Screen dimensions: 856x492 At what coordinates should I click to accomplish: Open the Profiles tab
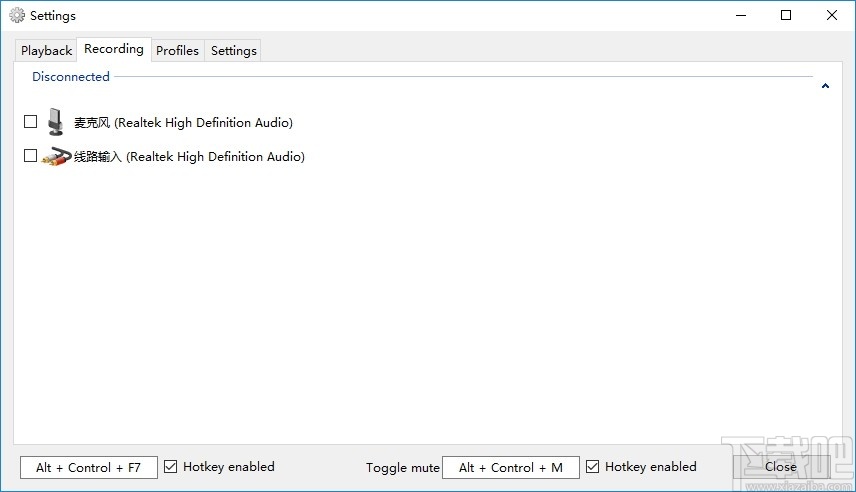[177, 50]
